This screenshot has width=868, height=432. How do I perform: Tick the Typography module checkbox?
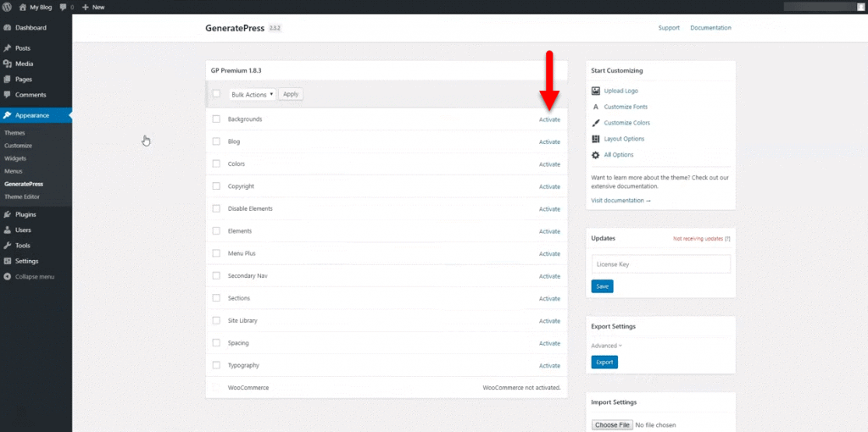pos(216,365)
